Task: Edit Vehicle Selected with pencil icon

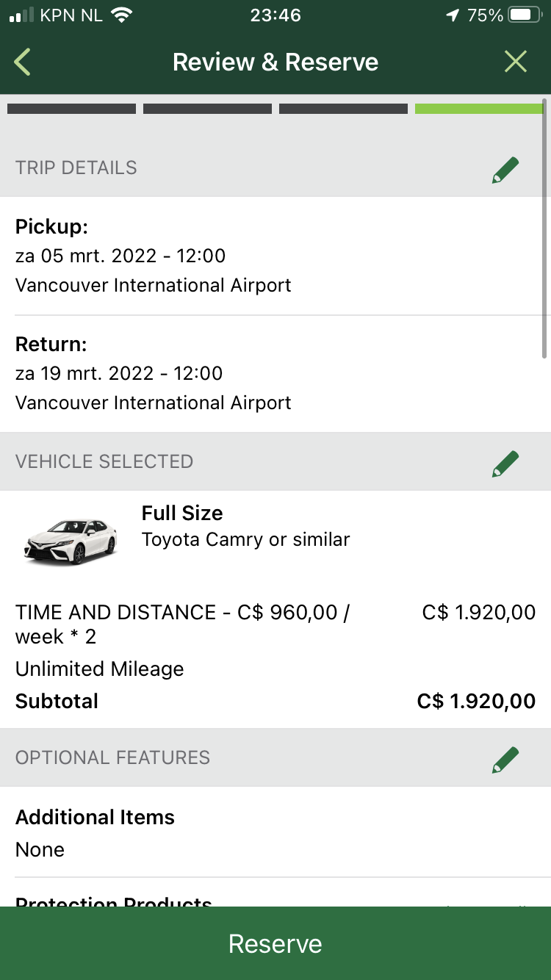Action: 505,463
